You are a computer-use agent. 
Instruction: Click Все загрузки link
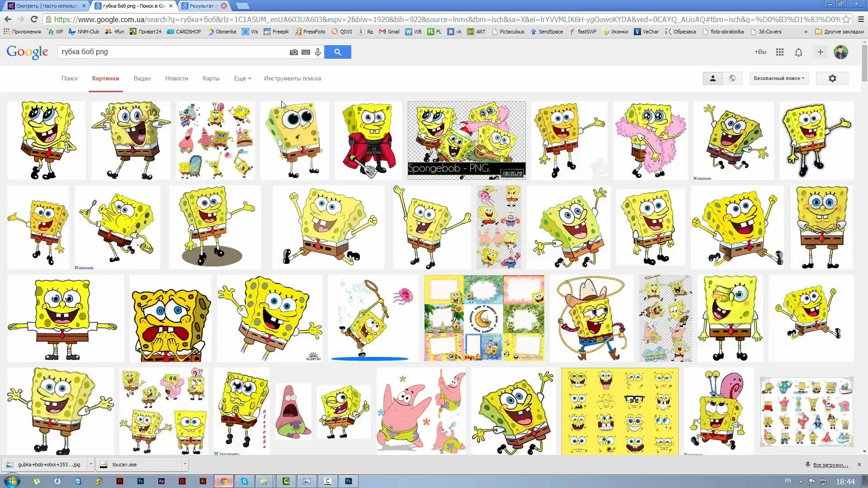tap(830, 465)
